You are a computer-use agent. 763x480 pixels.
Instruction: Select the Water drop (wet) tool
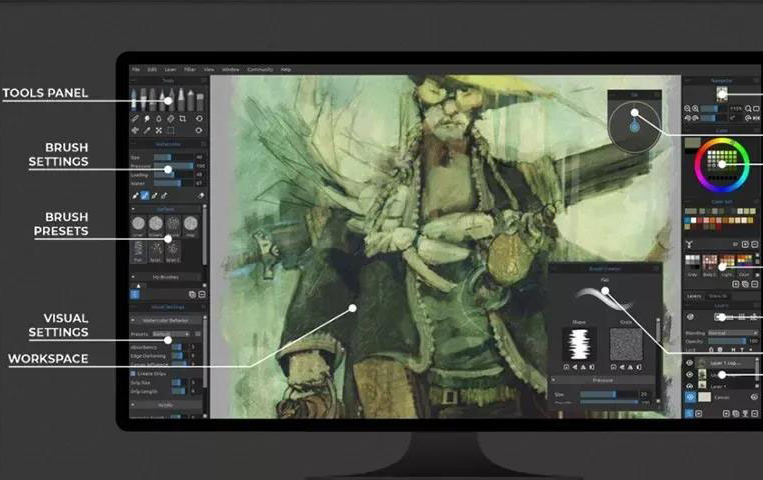[159, 119]
